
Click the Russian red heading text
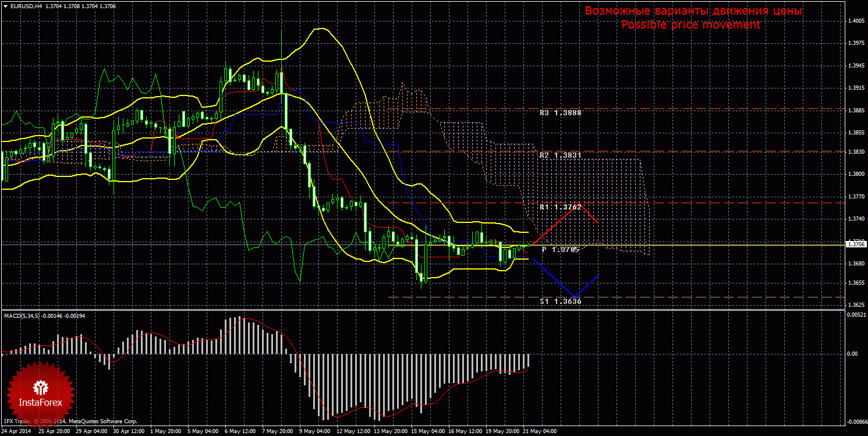pyautogui.click(x=693, y=11)
